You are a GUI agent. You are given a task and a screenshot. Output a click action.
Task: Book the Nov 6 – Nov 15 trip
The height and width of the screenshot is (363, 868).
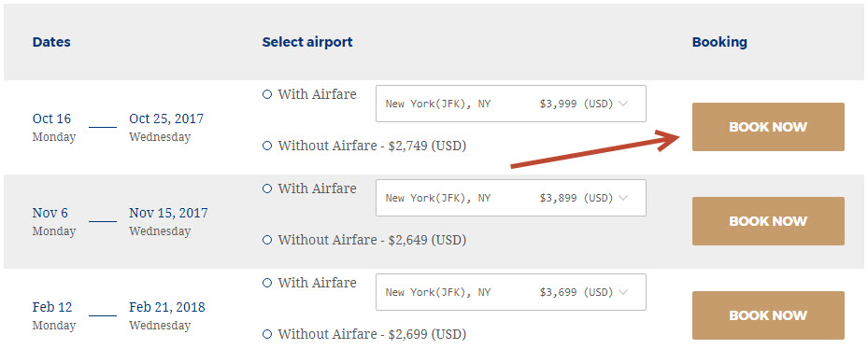point(768,221)
